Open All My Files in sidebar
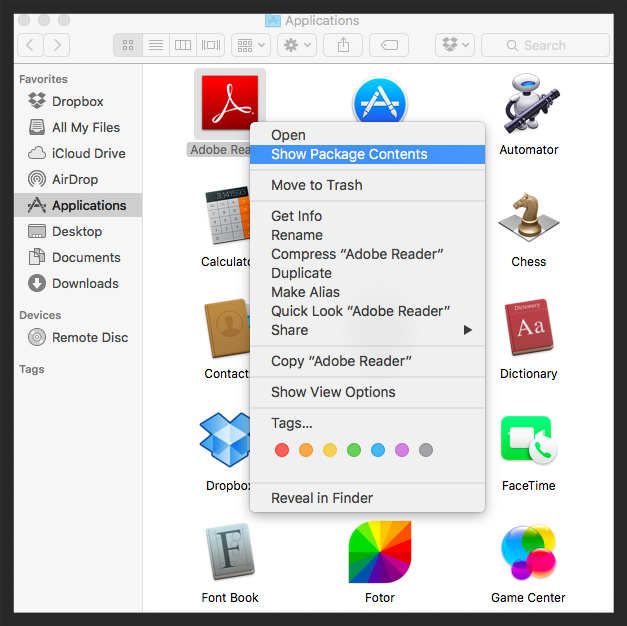The width and height of the screenshot is (627, 626). point(78,127)
